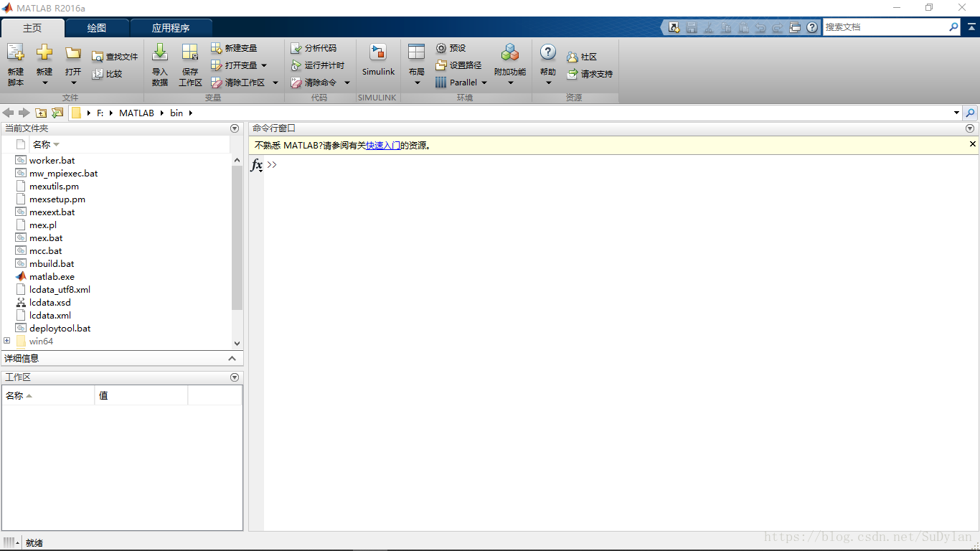Click Run and Time (运行并计时)
Screen dimensions: 980x551
pos(318,65)
